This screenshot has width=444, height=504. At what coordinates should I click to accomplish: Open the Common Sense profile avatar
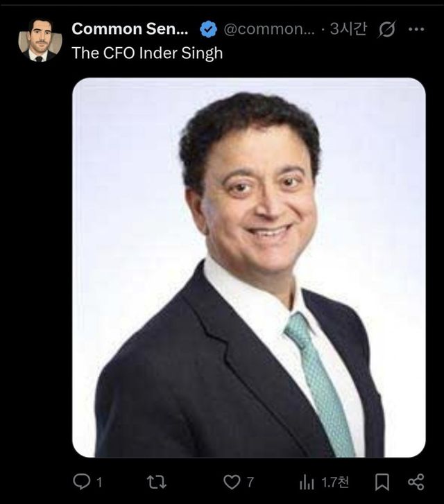40,40
